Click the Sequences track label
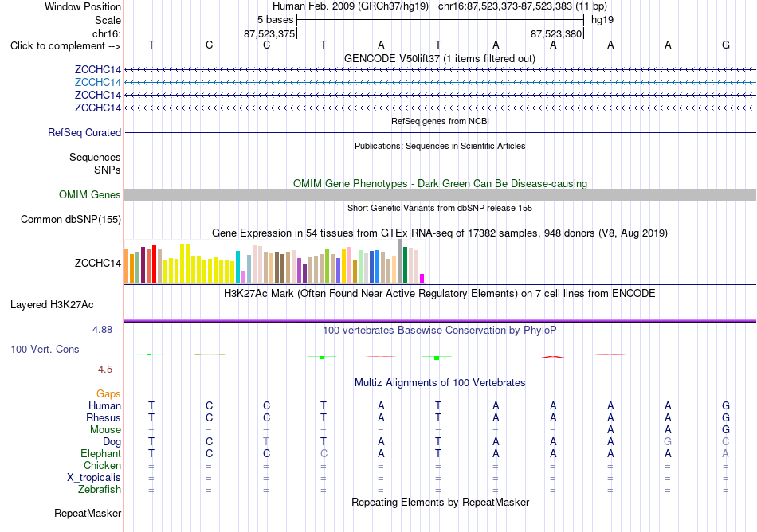 pyautogui.click(x=95, y=157)
